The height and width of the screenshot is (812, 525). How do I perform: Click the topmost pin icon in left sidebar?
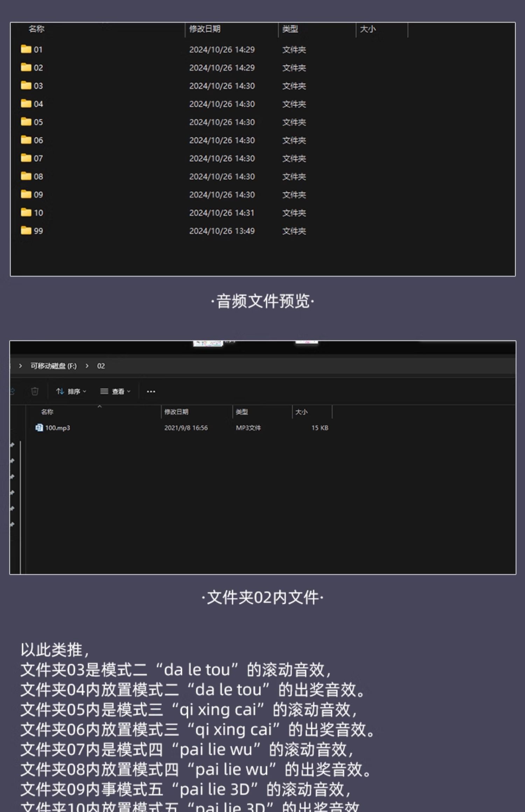coord(12,445)
